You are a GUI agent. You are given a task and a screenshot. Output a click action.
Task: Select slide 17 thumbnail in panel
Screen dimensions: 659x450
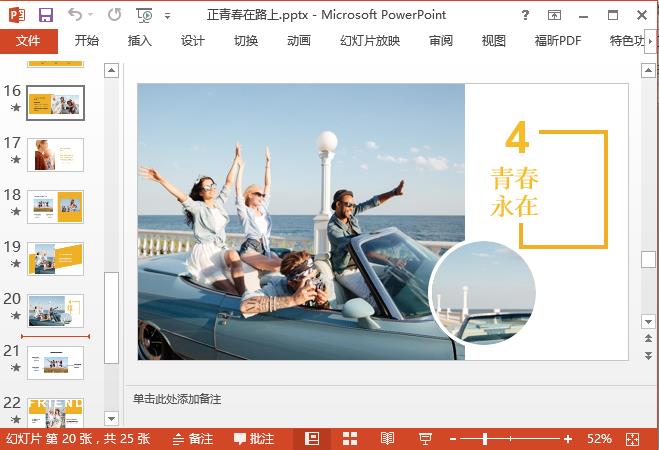(x=55, y=154)
